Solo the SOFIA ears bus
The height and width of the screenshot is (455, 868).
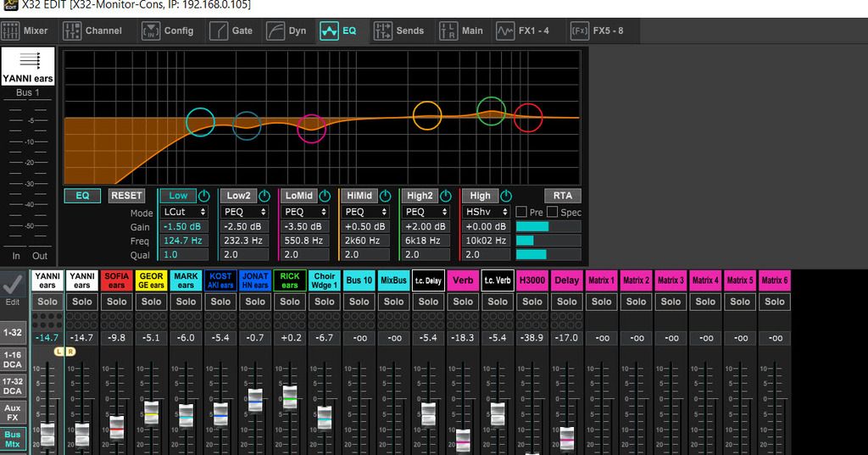[117, 302]
